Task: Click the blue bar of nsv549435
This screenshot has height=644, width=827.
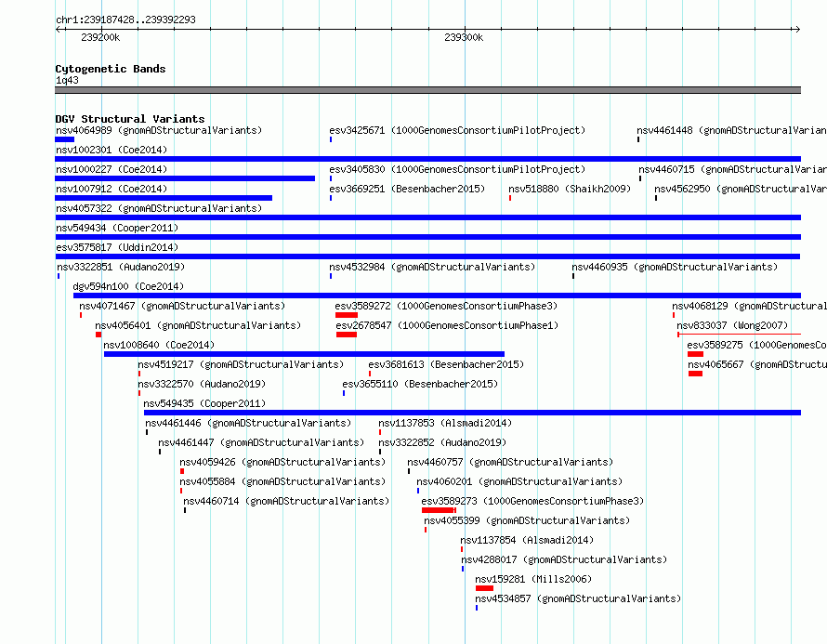Action: point(472,413)
